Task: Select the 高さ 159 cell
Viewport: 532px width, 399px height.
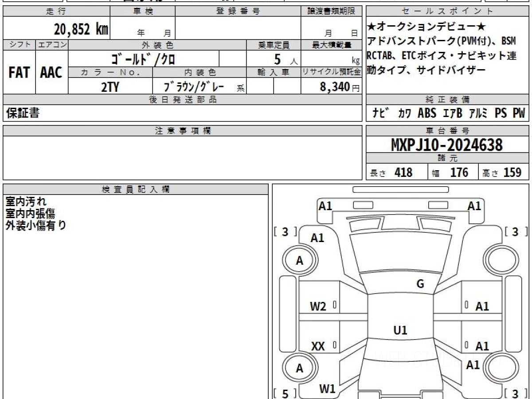Action: 504,172
